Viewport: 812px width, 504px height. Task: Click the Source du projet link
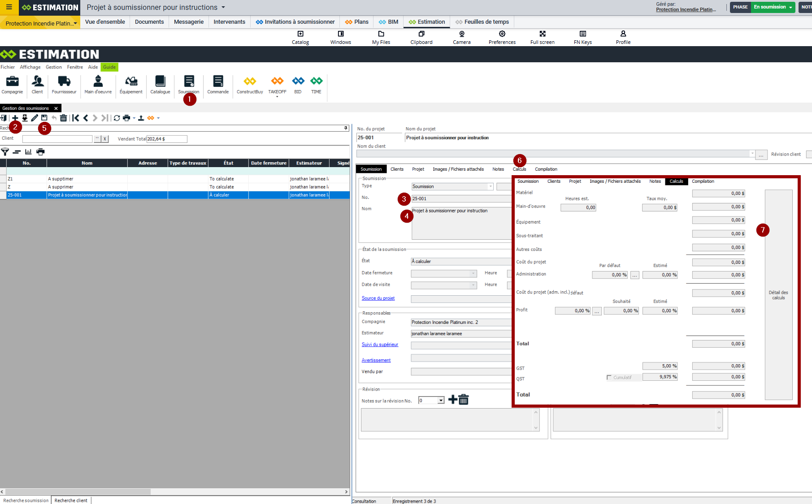(x=378, y=298)
